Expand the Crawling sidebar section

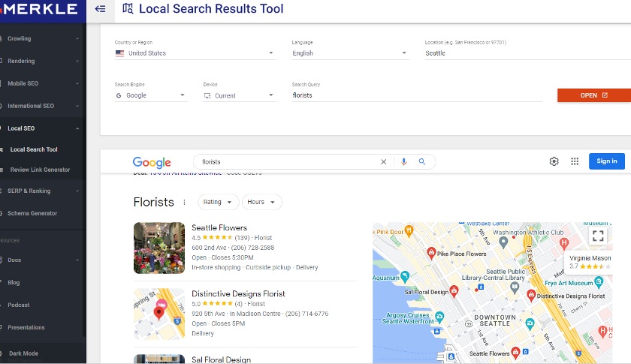(40, 38)
